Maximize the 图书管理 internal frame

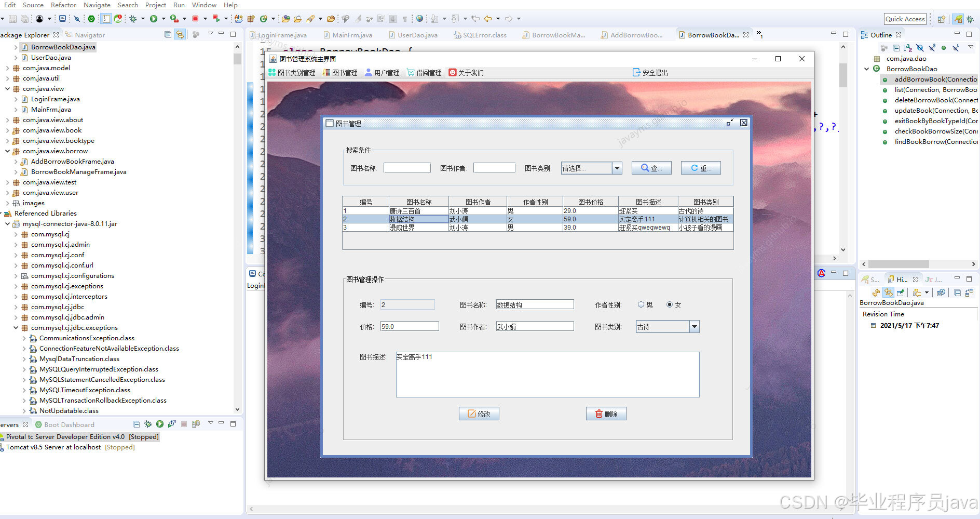[x=730, y=123]
